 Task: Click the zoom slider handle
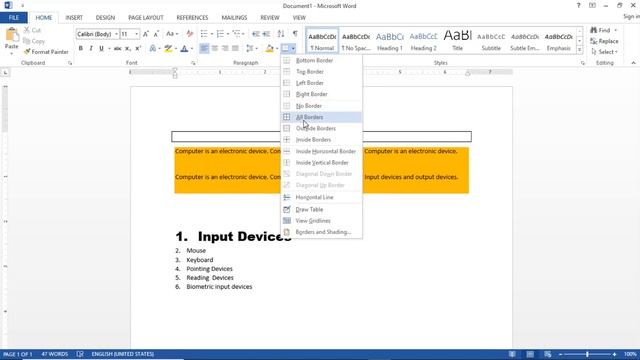click(587, 354)
